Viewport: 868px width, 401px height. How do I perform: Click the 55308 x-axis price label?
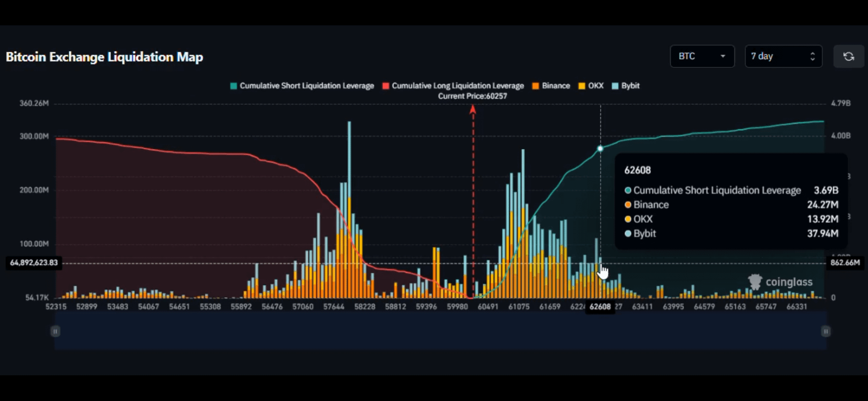pyautogui.click(x=210, y=307)
